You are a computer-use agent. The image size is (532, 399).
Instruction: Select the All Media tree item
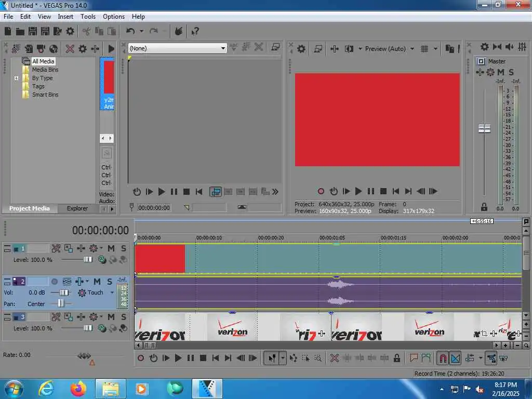coord(43,61)
